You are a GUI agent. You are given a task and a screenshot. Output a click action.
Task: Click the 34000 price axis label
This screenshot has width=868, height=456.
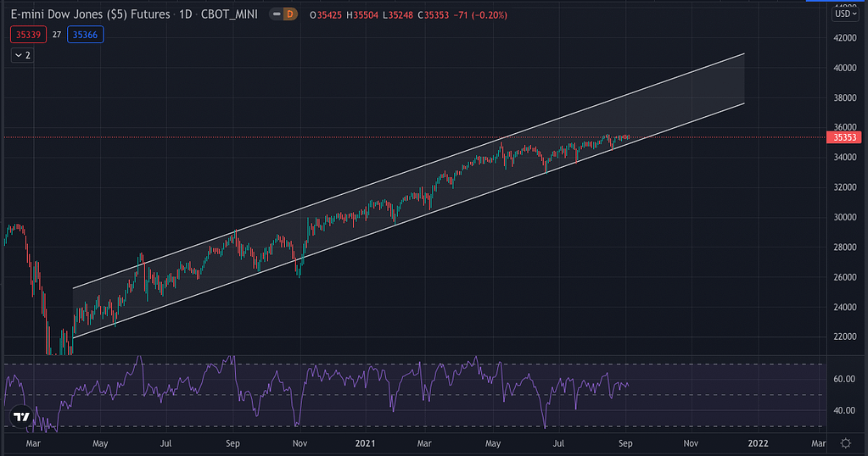tap(845, 158)
